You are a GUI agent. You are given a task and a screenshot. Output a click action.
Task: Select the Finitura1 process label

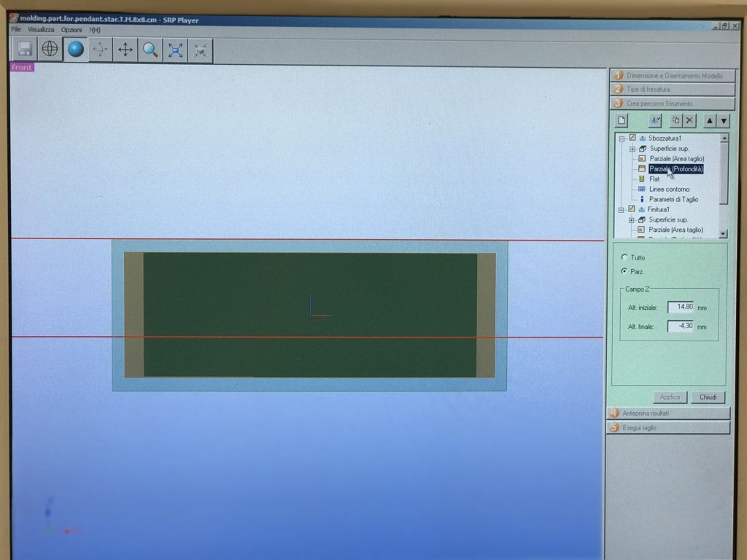click(659, 209)
